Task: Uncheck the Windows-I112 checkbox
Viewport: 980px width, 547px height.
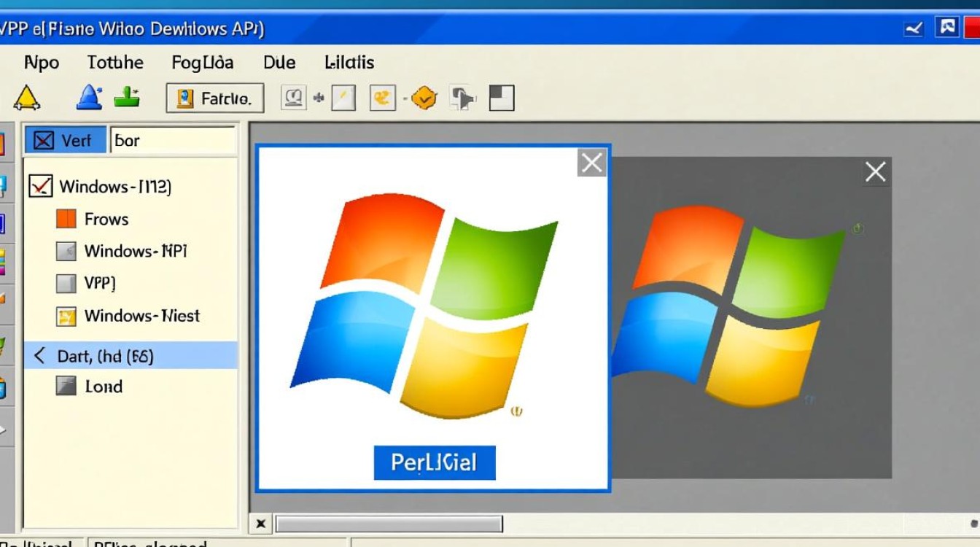Action: (x=39, y=186)
